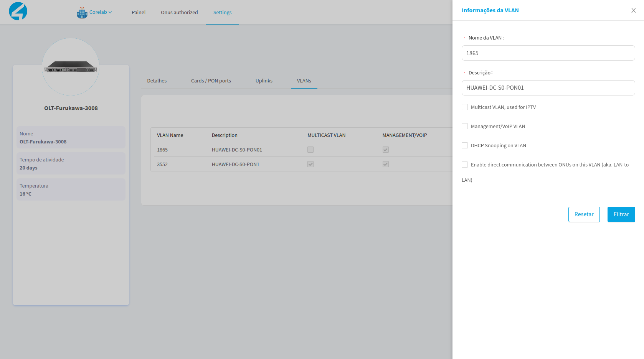Image resolution: width=644 pixels, height=359 pixels.
Task: Enable direct ONU communication LAN-to-LAN checkbox
Action: [x=465, y=165]
